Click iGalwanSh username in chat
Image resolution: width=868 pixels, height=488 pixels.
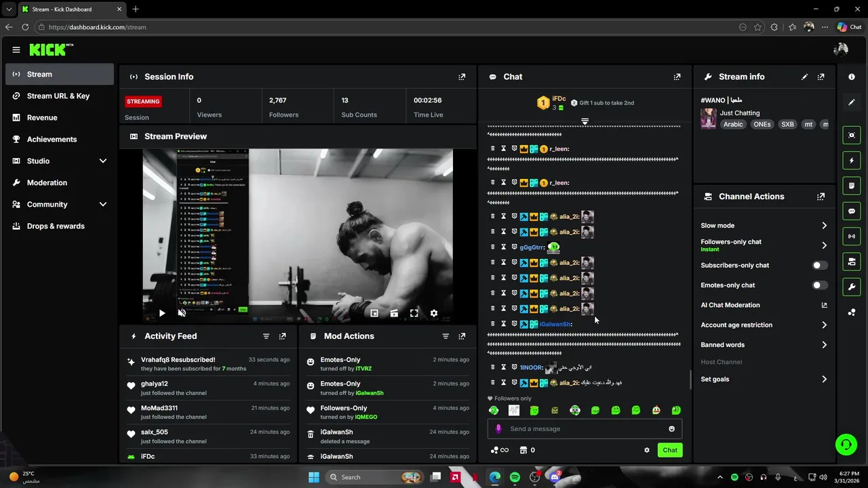click(555, 324)
